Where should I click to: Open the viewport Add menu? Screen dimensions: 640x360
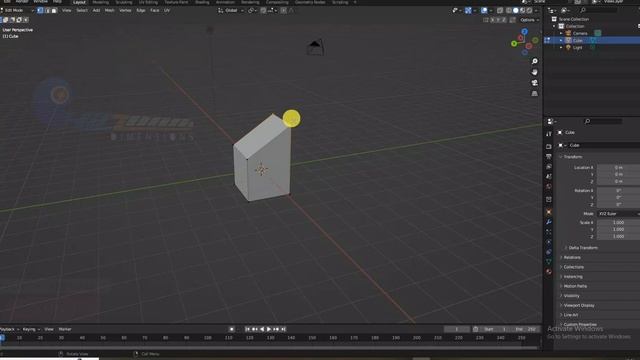click(96, 10)
